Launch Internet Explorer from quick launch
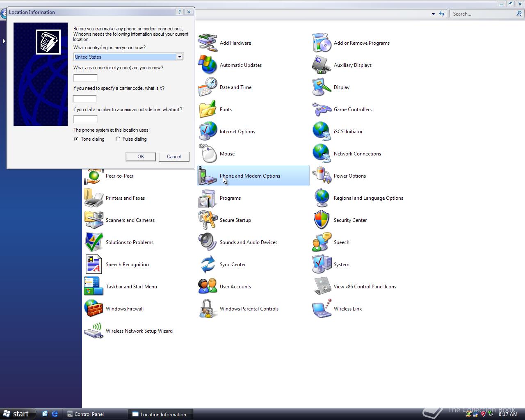 (55, 414)
